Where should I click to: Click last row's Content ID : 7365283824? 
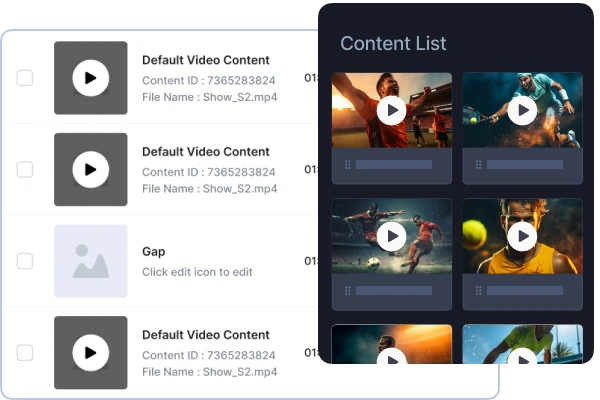[209, 355]
